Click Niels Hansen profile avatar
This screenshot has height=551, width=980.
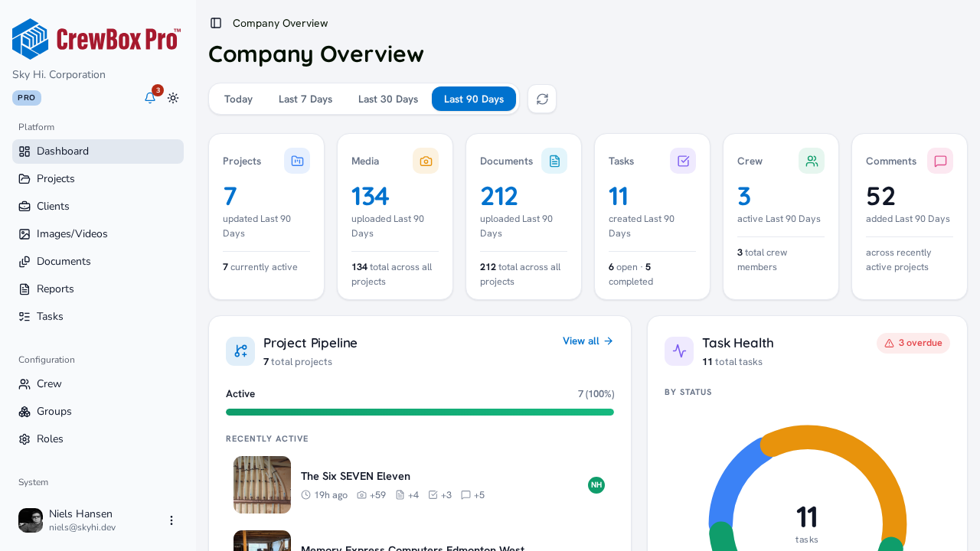click(x=31, y=520)
